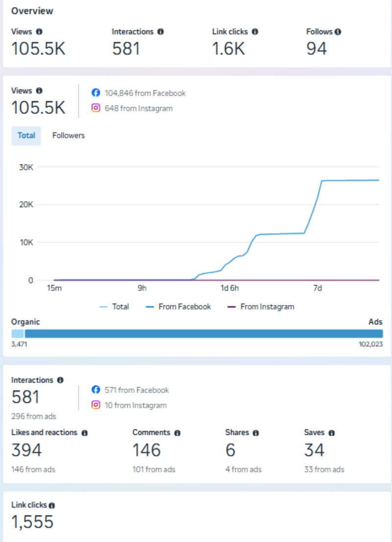Click info icon in Interactions detail section
The width and height of the screenshot is (392, 542).
click(60, 380)
